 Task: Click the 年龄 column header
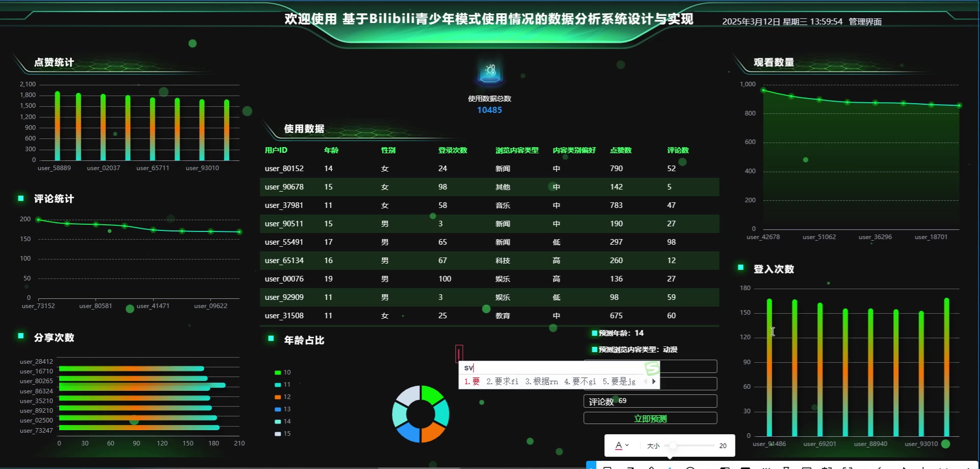pyautogui.click(x=331, y=150)
